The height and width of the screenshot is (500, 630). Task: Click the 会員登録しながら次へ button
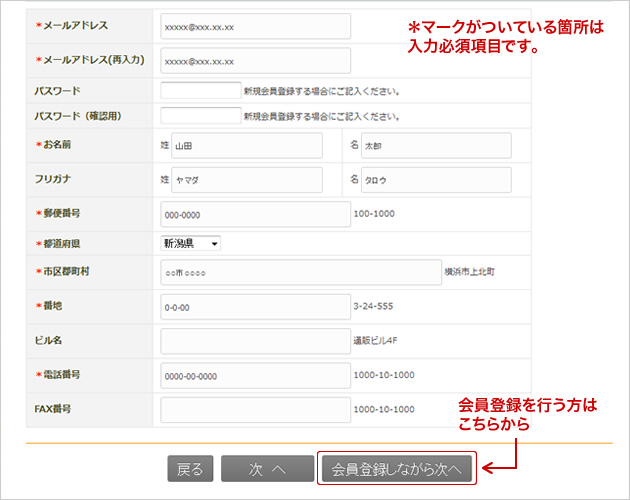(x=397, y=468)
